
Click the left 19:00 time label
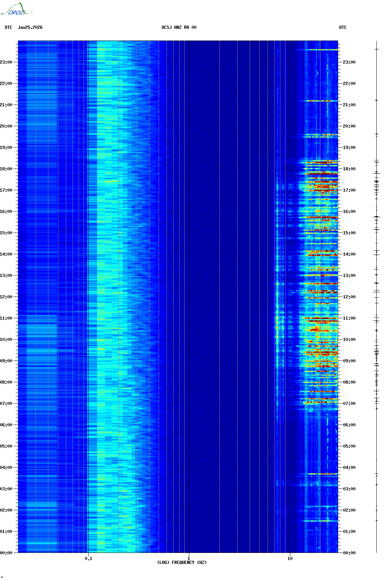click(x=6, y=148)
